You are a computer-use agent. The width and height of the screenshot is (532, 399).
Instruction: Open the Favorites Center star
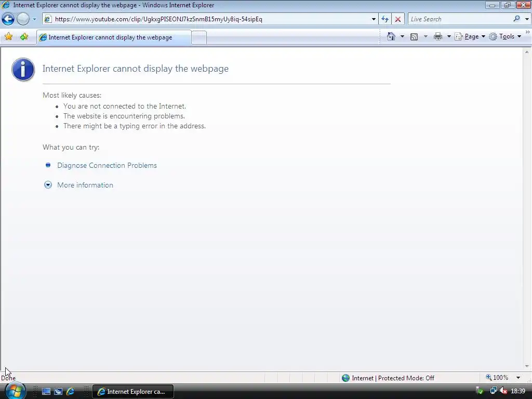point(8,37)
